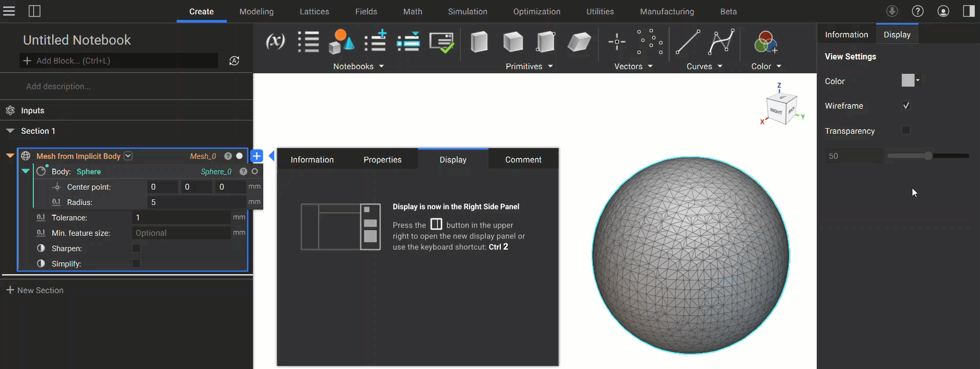Open the help question mark icon
The image size is (980, 369).
coord(918,11)
